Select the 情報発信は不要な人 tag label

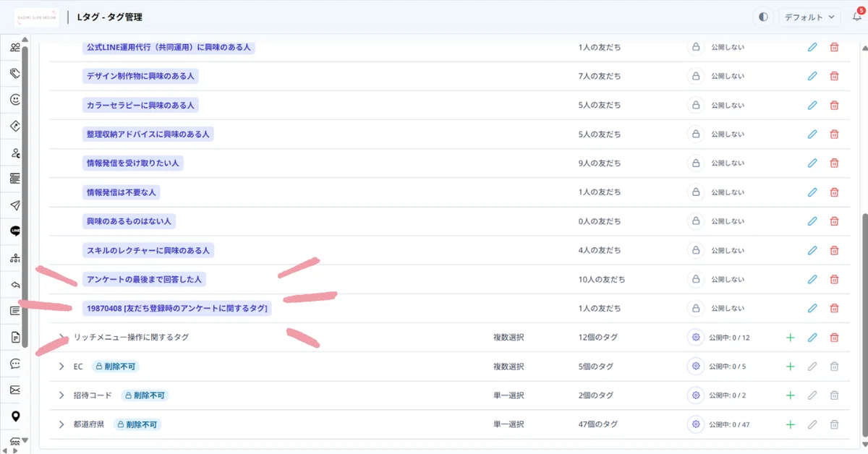point(122,192)
